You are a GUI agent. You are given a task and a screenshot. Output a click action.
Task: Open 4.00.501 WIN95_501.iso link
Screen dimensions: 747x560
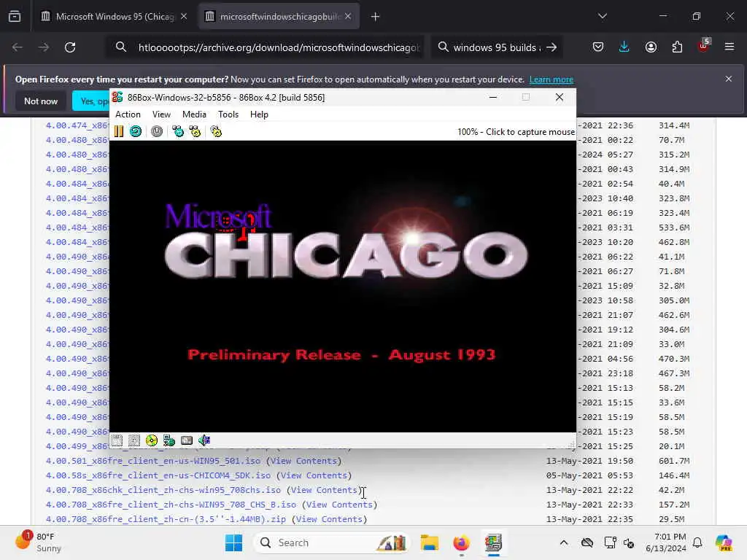(153, 461)
